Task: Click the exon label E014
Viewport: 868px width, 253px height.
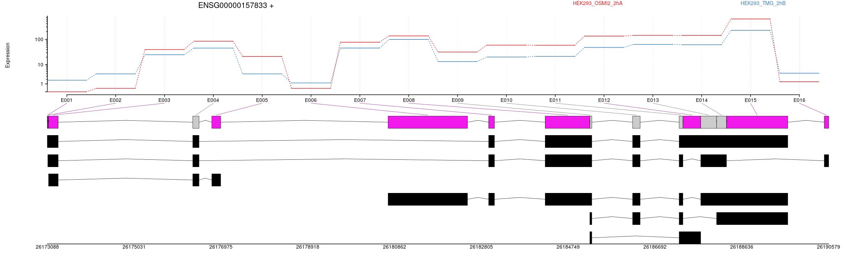Action: (702, 100)
